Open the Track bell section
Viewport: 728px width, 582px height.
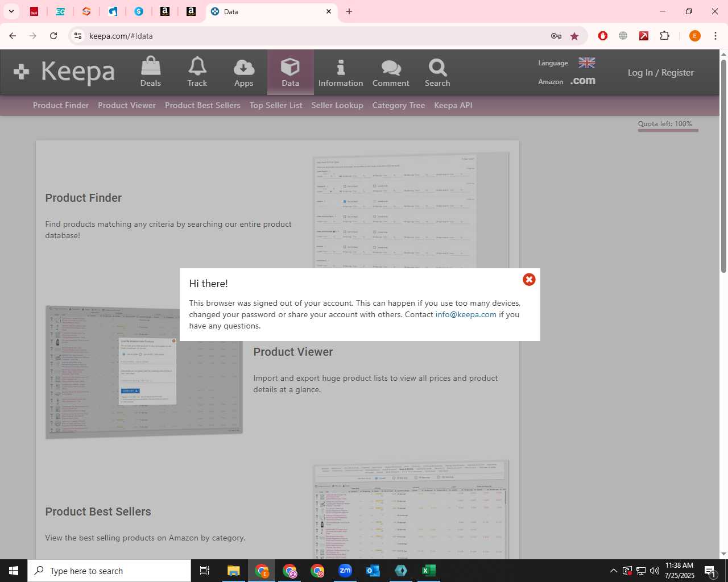pyautogui.click(x=197, y=72)
